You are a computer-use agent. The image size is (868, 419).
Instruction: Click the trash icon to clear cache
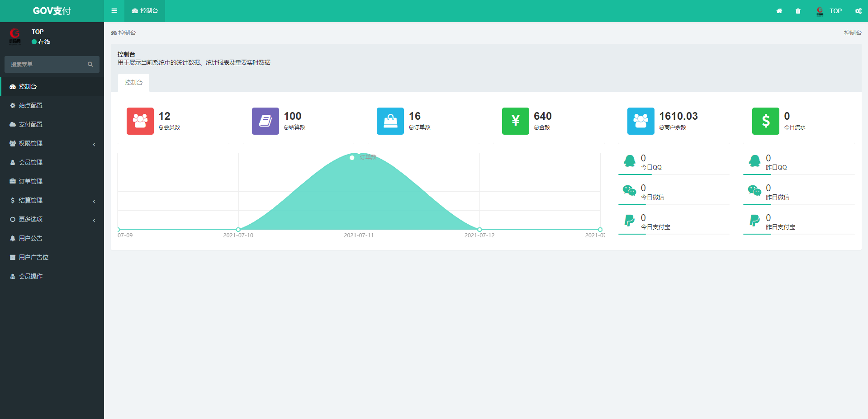pos(798,11)
